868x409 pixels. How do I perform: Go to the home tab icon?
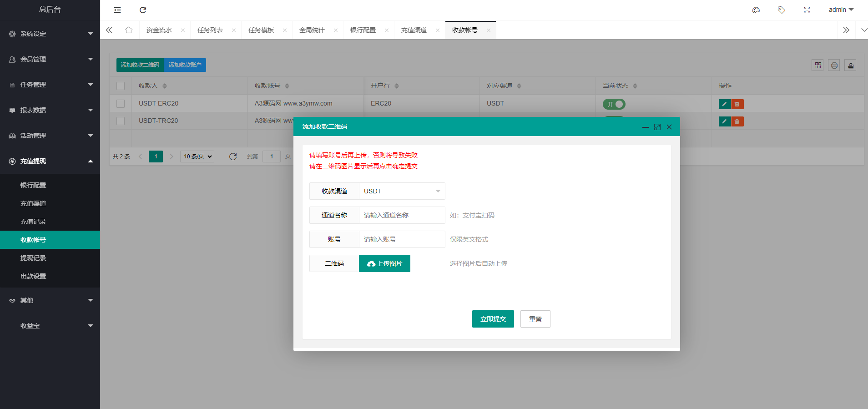pos(129,30)
